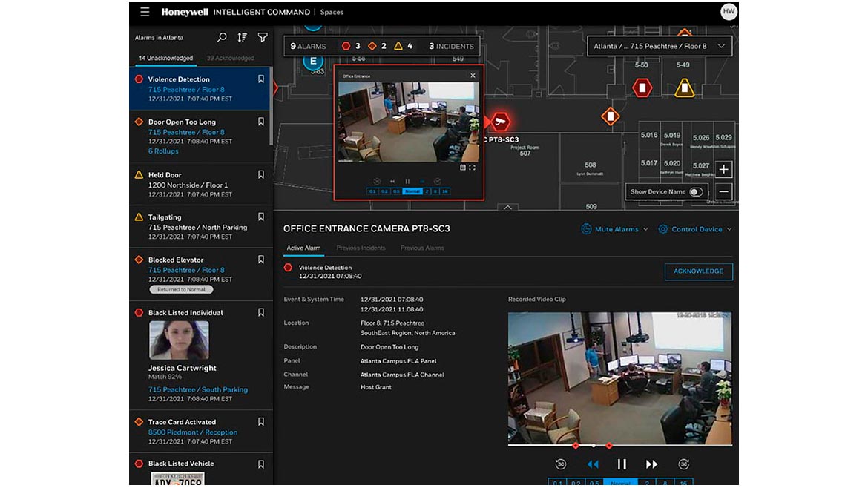Pause the recorded video clip
The image size is (868, 488).
tap(622, 464)
